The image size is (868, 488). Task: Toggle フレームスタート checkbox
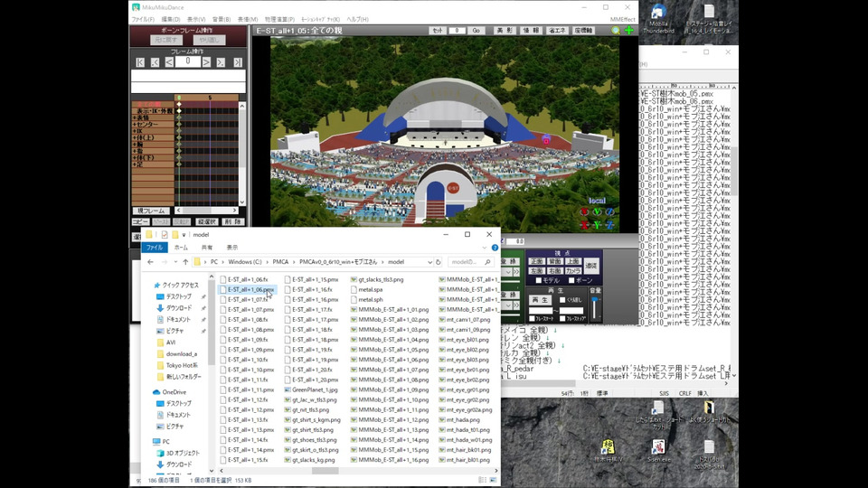pyautogui.click(x=532, y=319)
